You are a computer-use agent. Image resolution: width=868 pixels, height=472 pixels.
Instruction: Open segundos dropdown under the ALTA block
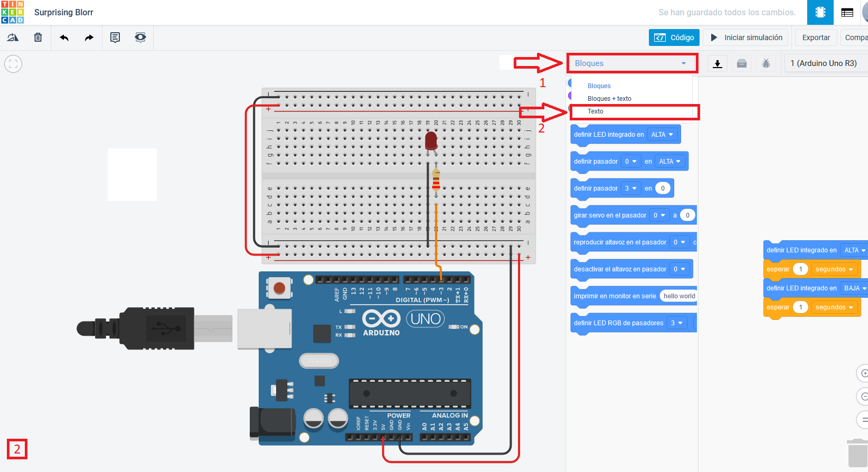(834, 269)
